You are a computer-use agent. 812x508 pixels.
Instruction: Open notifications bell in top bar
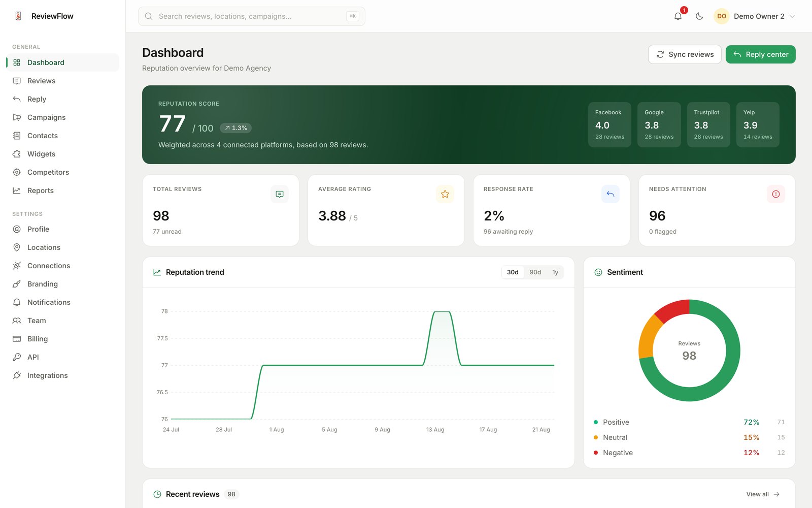[678, 16]
